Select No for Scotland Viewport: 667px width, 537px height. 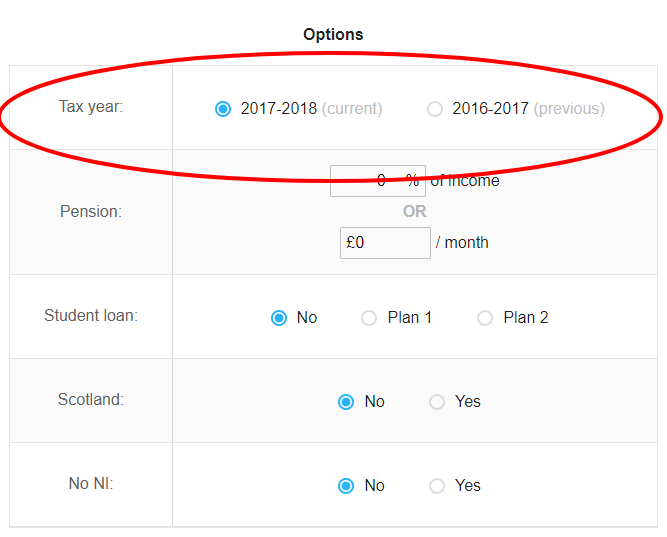tap(346, 402)
